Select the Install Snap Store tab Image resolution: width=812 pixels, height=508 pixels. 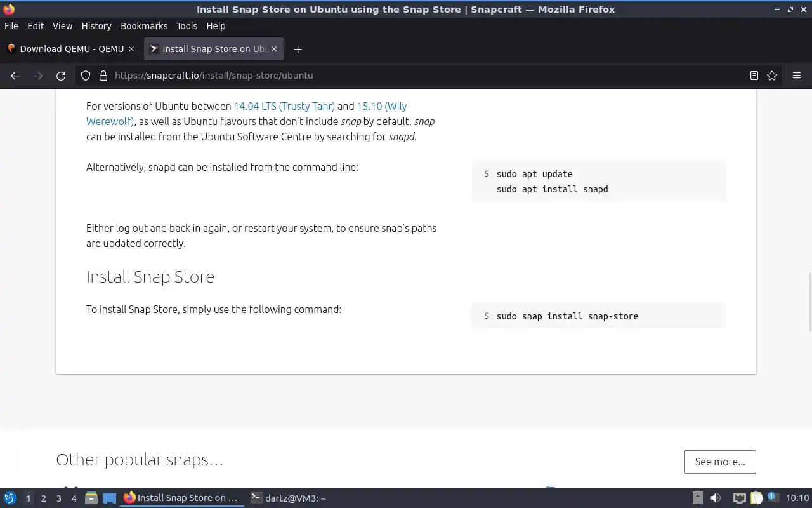(214, 49)
